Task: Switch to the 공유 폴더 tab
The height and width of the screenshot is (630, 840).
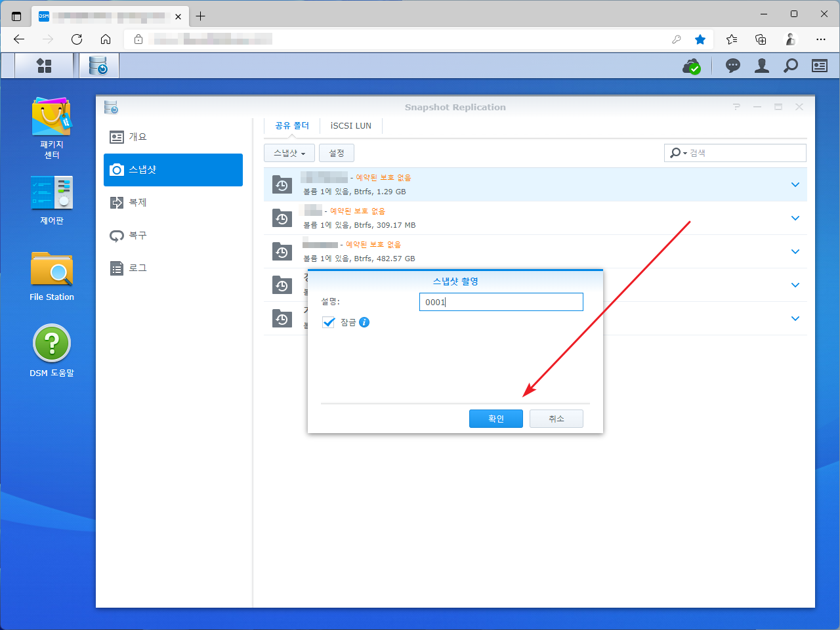Action: [292, 125]
